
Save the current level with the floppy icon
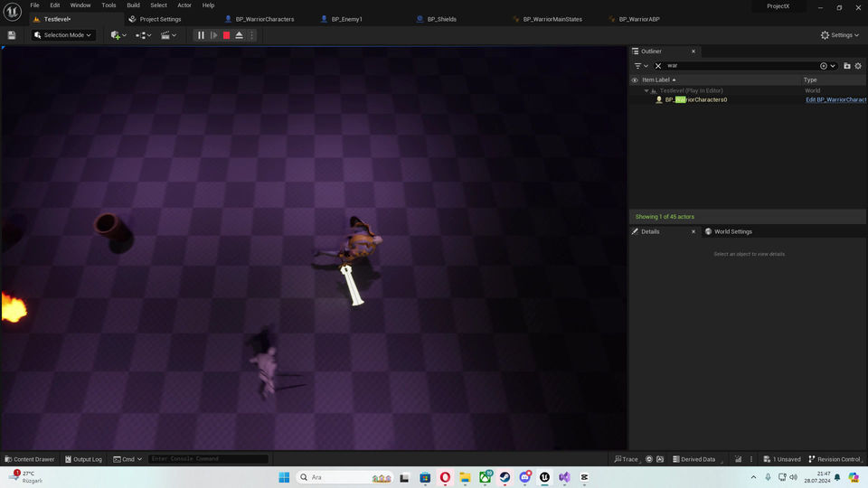[x=12, y=35]
